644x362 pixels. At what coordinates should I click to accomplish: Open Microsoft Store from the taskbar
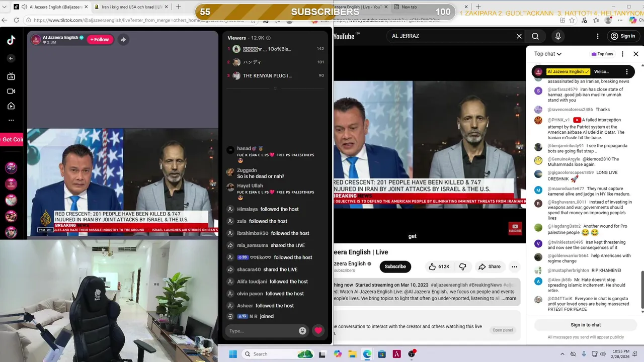[x=382, y=354]
